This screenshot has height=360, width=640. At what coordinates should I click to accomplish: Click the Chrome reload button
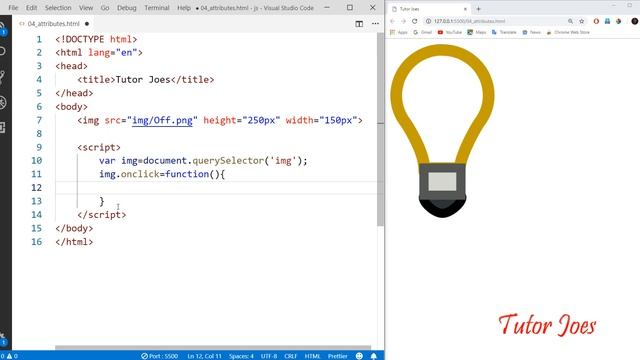coord(415,21)
